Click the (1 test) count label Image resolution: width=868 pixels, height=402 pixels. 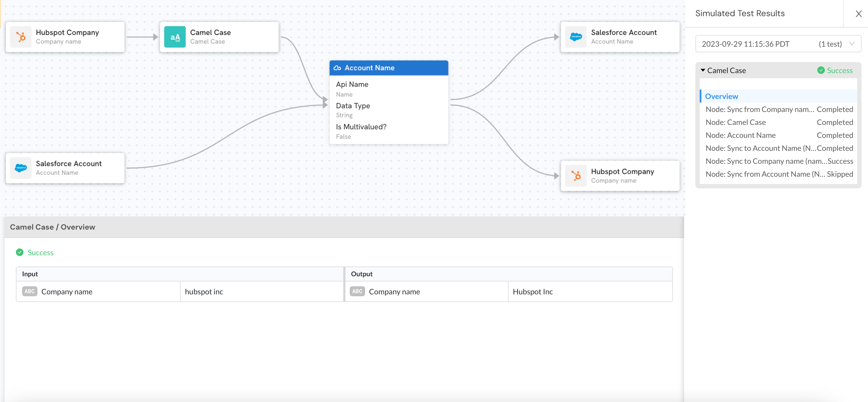click(830, 44)
